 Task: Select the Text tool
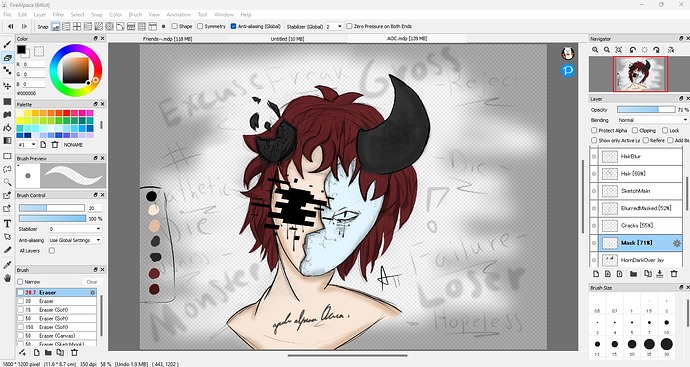(7, 224)
